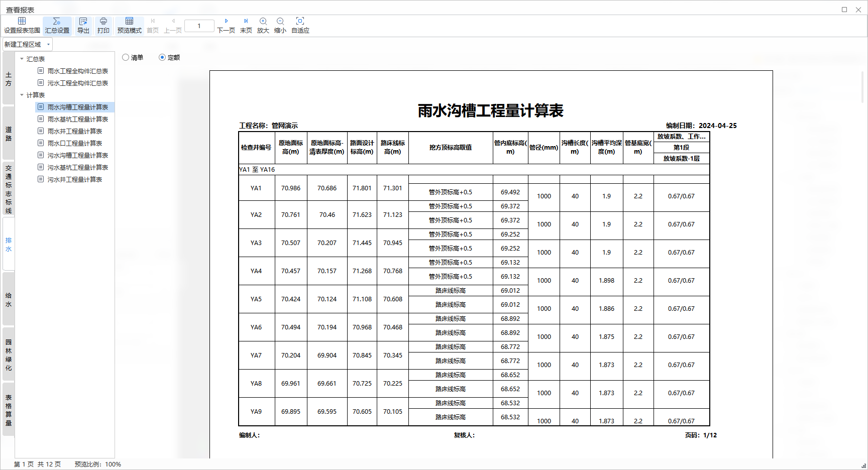Select the 清单 radio button
Screen dimensions: 868x470
click(x=126, y=57)
